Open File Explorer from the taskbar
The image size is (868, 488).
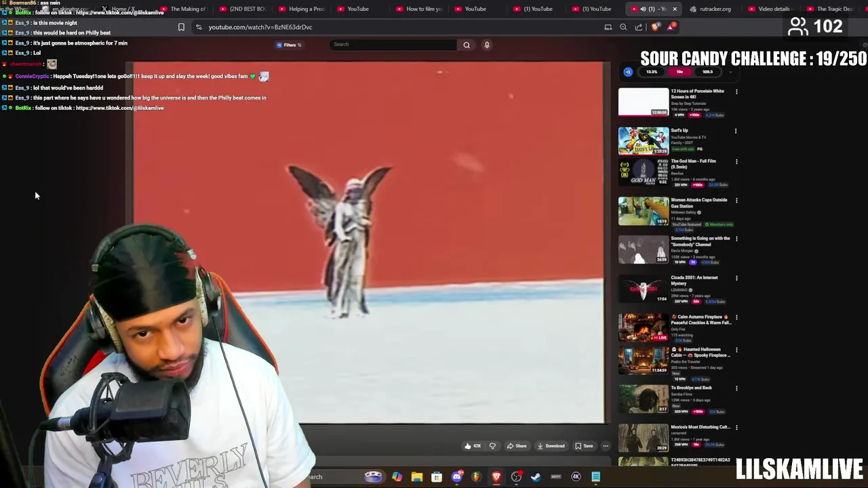coord(416,477)
